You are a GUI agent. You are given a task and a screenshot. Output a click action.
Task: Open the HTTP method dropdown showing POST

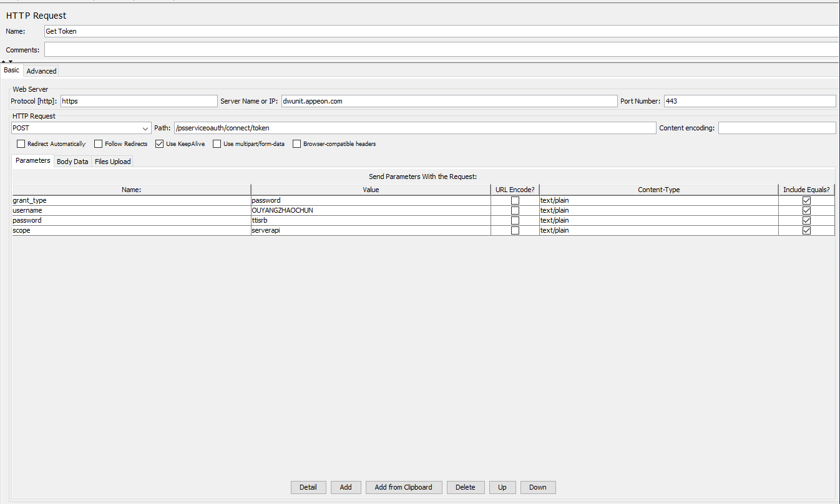coord(81,128)
